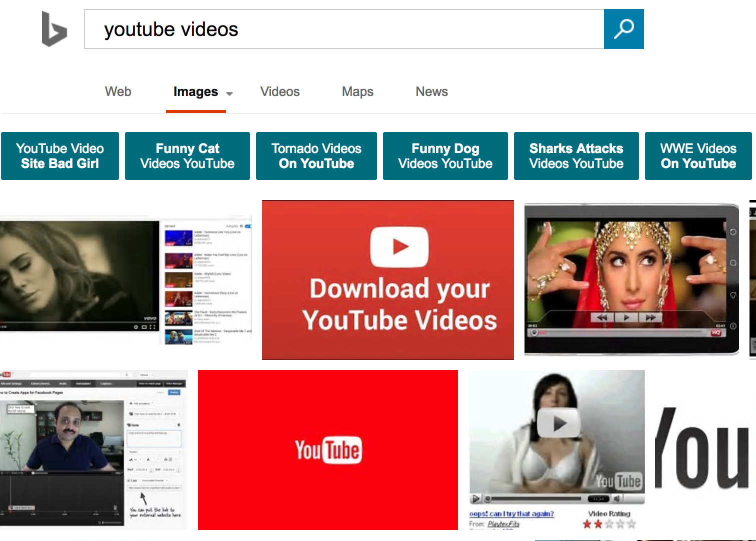Click the vevo watermark on Adele video

(150, 318)
